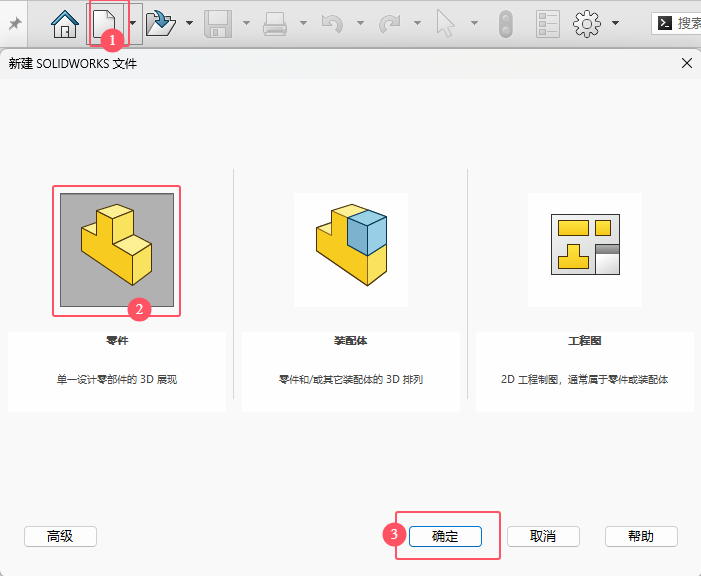Screen dimensions: 701x576
Task: Click the Rebuild traffic light icon
Action: pos(506,24)
